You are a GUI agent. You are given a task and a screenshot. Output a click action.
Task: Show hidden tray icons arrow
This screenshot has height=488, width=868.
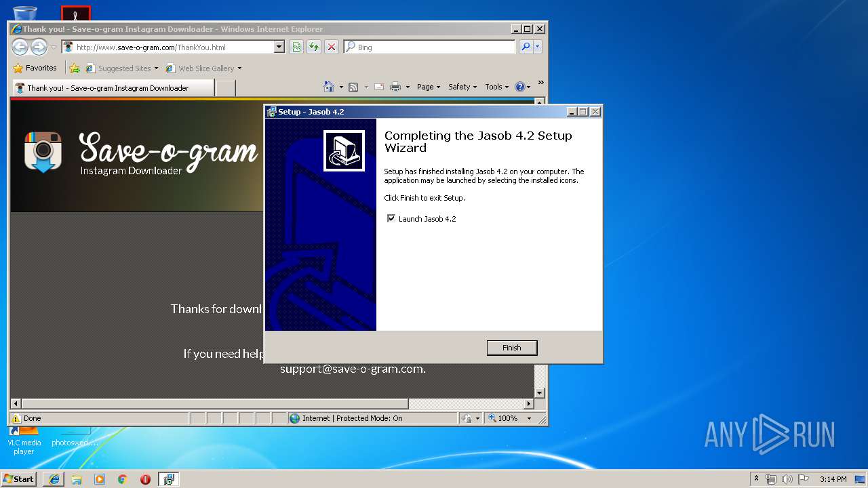tap(756, 479)
